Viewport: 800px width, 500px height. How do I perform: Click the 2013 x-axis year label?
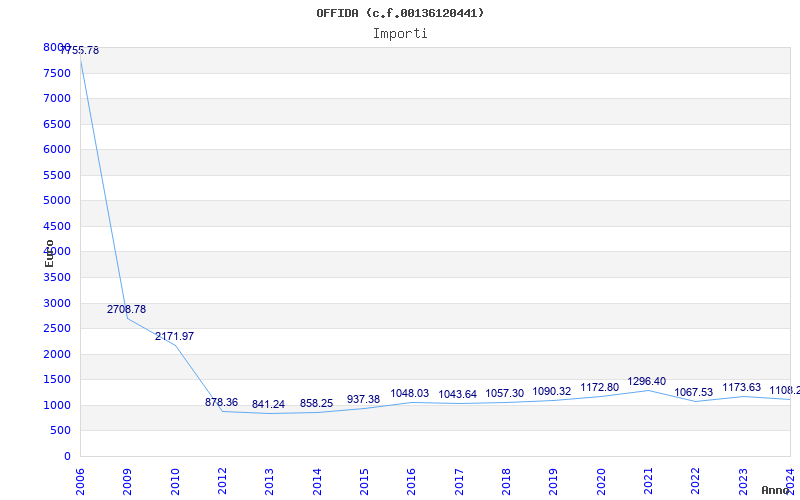(269, 482)
